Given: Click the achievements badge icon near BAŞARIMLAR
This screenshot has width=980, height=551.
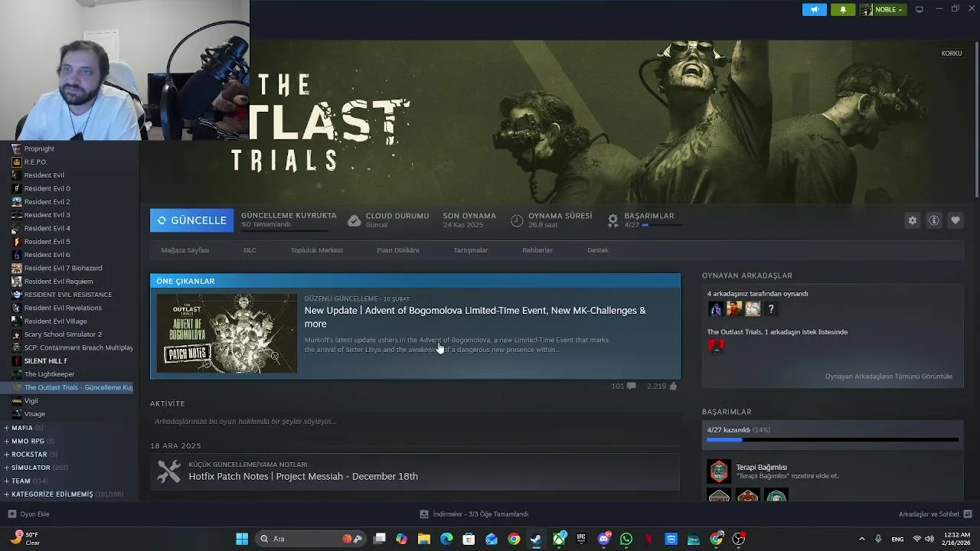Looking at the screenshot, I should (612, 220).
